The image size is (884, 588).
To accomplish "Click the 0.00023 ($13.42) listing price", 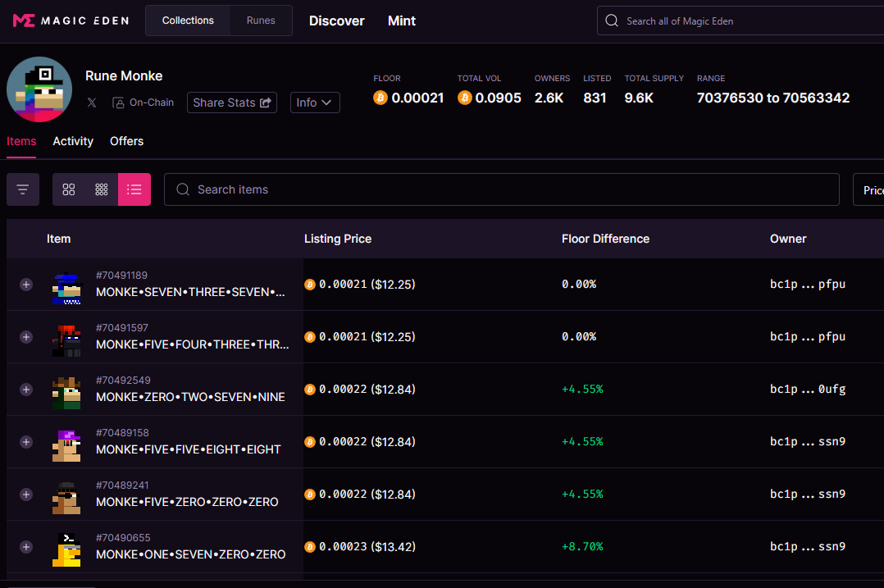I will coord(360,547).
